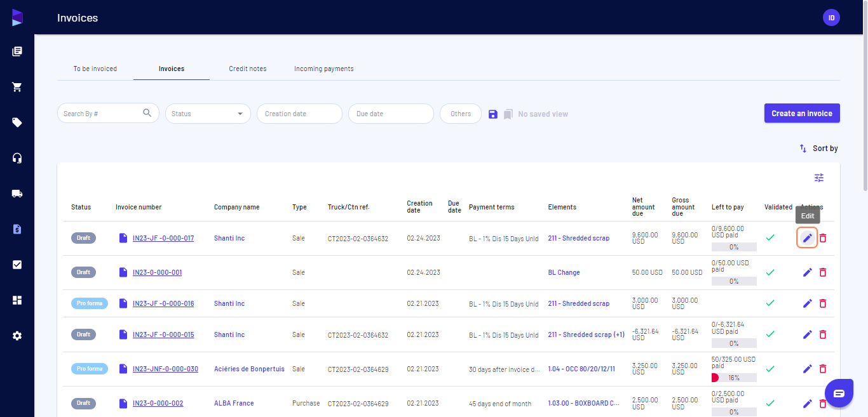868x417 pixels.
Task: Open the price tag sidebar icon
Action: click(x=17, y=122)
